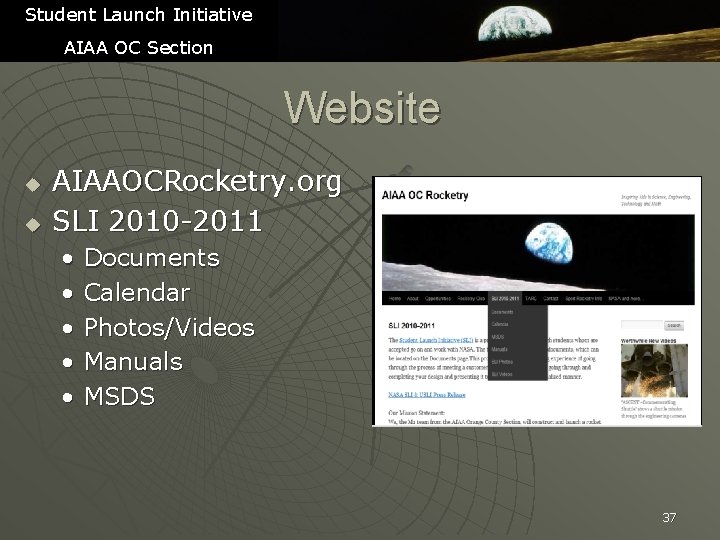
Task: Click the Student Launch Initiative header text
Action: click(139, 15)
